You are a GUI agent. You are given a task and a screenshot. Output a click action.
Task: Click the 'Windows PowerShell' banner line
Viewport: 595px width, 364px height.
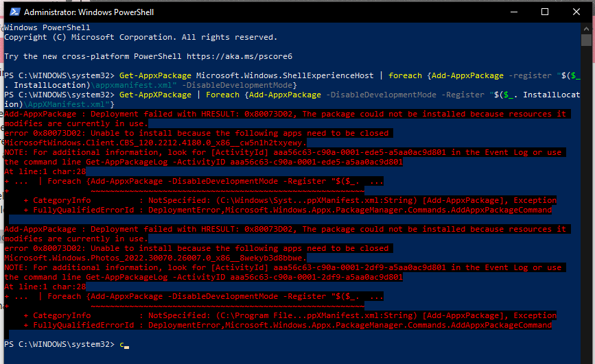(47, 27)
